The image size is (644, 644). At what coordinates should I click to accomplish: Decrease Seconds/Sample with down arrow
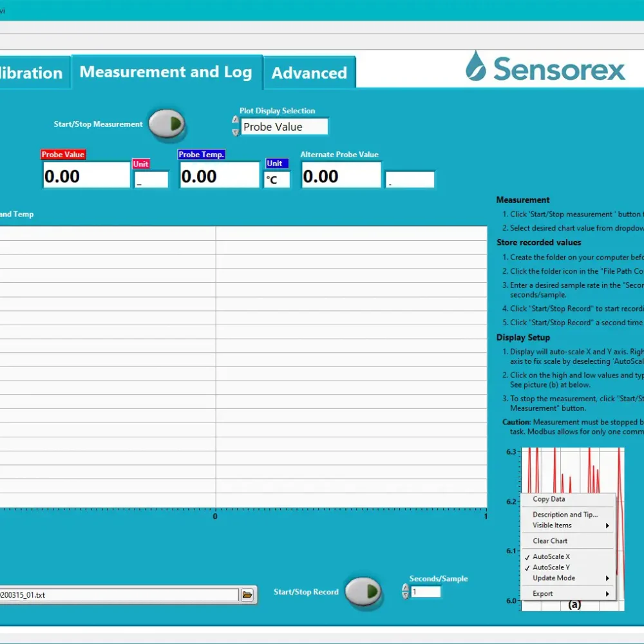tap(405, 596)
